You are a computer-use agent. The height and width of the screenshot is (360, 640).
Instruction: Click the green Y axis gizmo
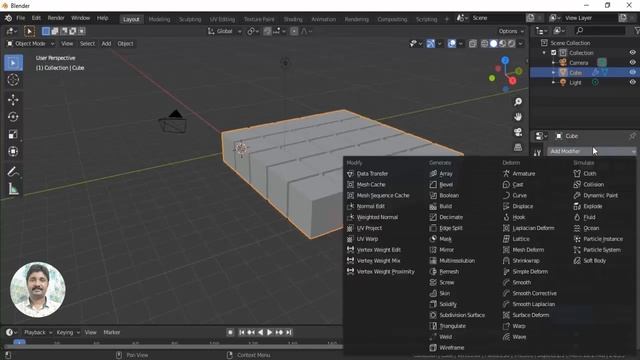coord(518,71)
